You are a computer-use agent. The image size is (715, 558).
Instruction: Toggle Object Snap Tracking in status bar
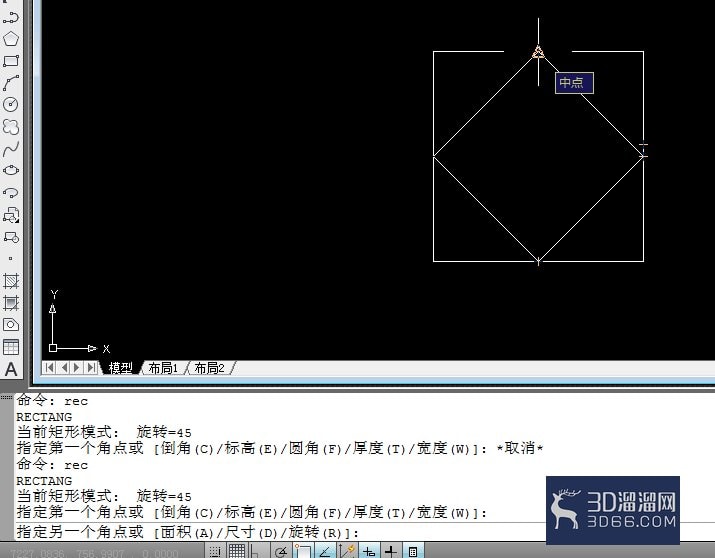coord(325,551)
